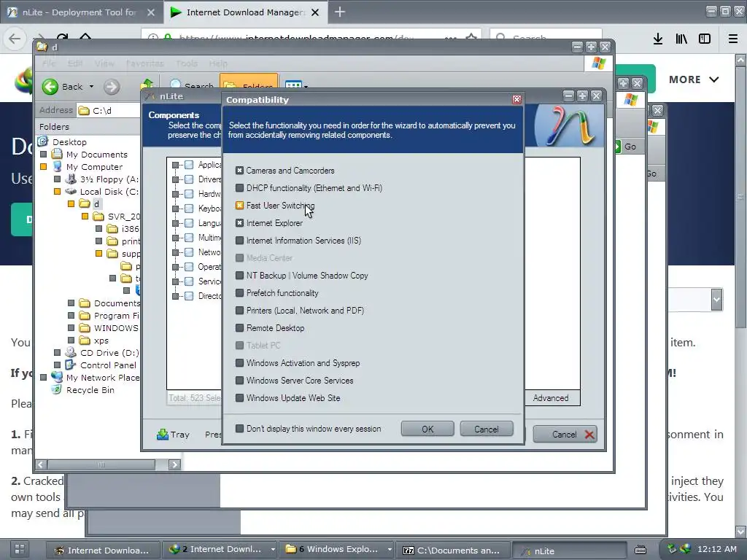The image size is (747, 560).
Task: Open the browser Library icon
Action: pyautogui.click(x=681, y=39)
